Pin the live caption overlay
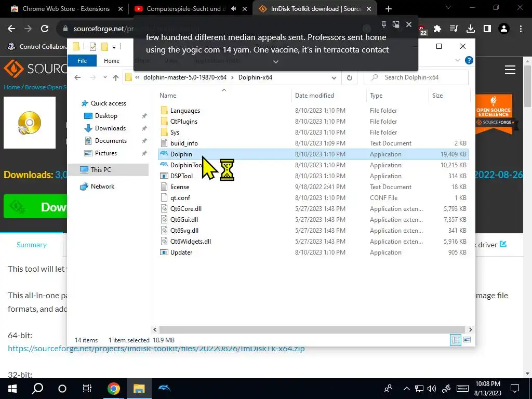Screen dimensions: 532x399 tap(384, 24)
